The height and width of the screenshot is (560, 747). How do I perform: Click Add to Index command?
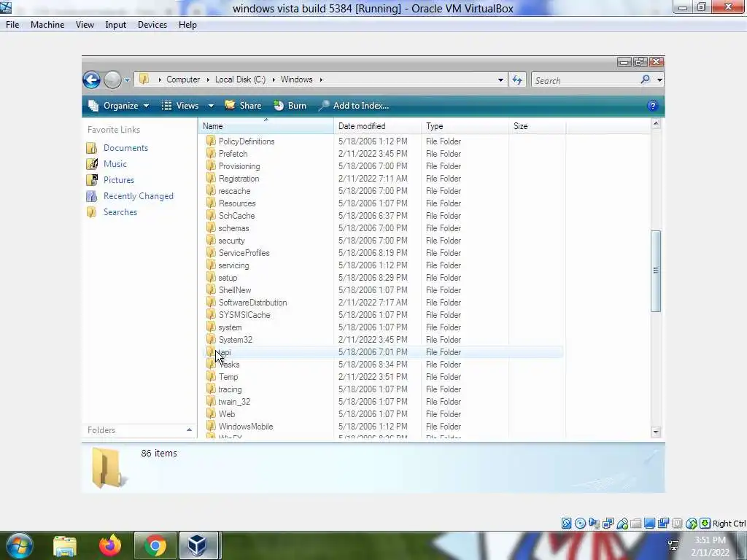(354, 106)
